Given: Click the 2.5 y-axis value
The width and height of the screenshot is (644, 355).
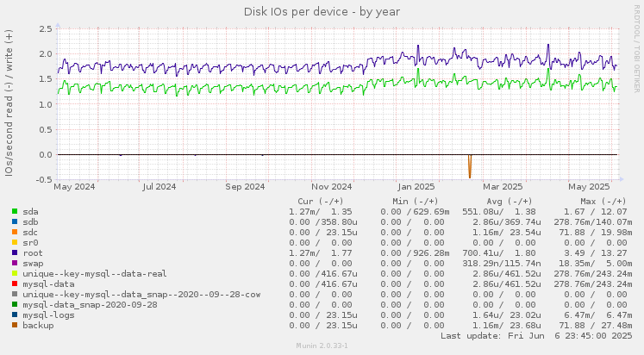Looking at the screenshot, I should 46,28.
